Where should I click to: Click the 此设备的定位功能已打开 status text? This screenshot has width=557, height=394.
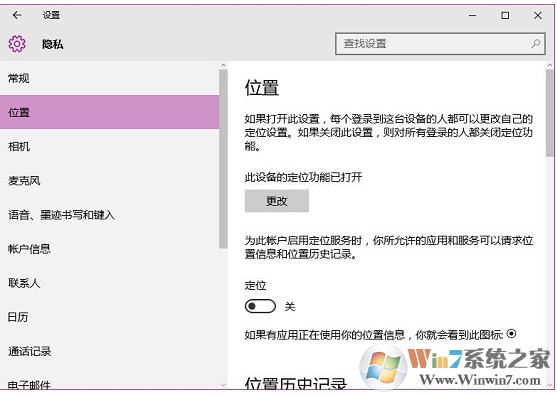click(303, 177)
